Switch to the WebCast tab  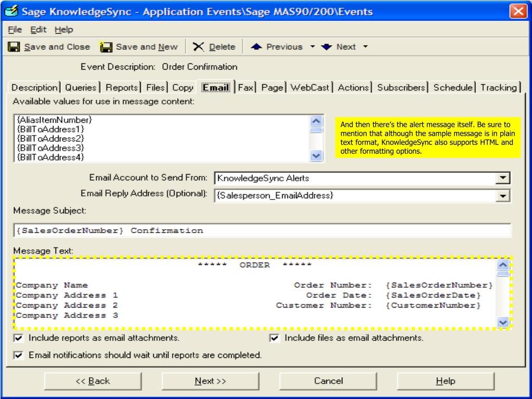pos(310,87)
